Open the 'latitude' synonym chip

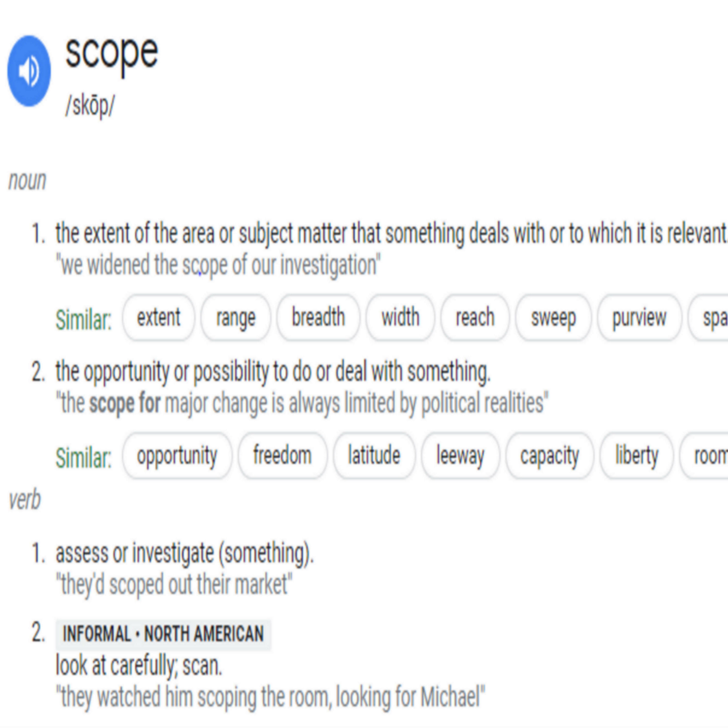(x=374, y=455)
